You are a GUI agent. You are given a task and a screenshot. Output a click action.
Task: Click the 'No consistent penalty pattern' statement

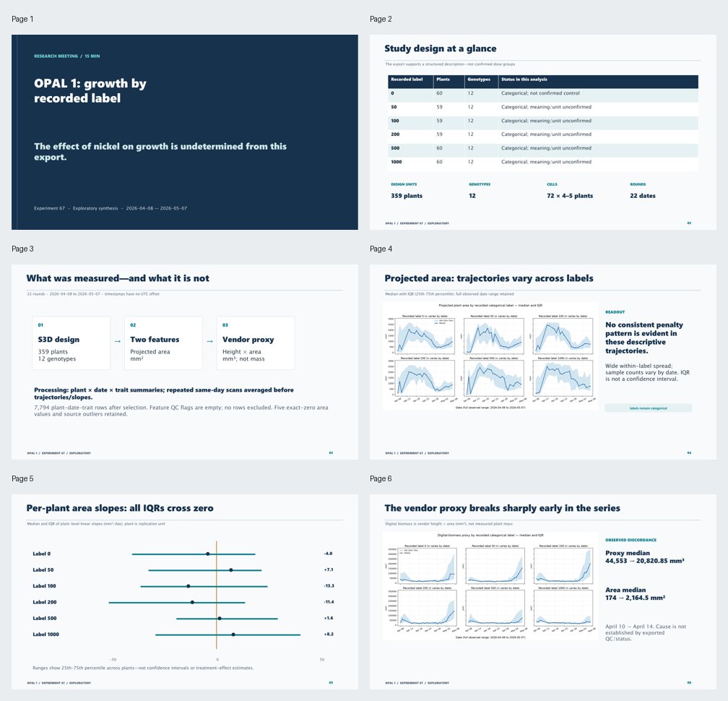644,337
